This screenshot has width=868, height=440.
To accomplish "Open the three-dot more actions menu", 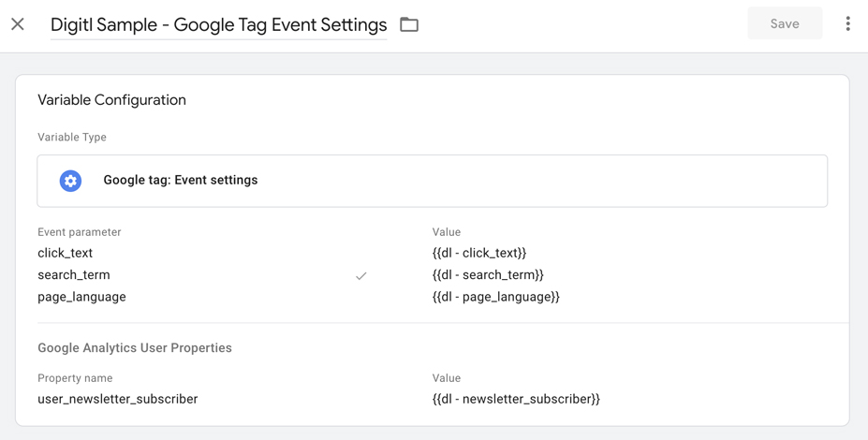I will click(x=847, y=23).
